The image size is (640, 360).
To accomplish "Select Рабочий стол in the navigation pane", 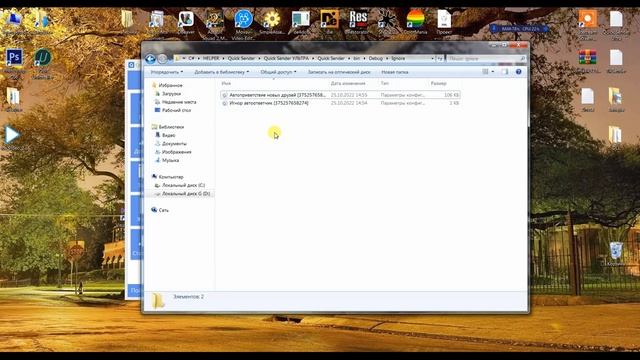I will (176, 110).
